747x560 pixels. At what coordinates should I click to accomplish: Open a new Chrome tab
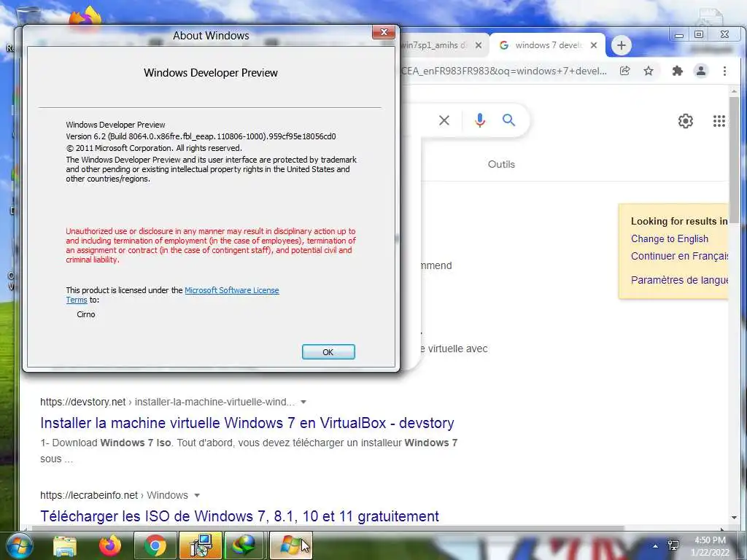click(x=622, y=45)
